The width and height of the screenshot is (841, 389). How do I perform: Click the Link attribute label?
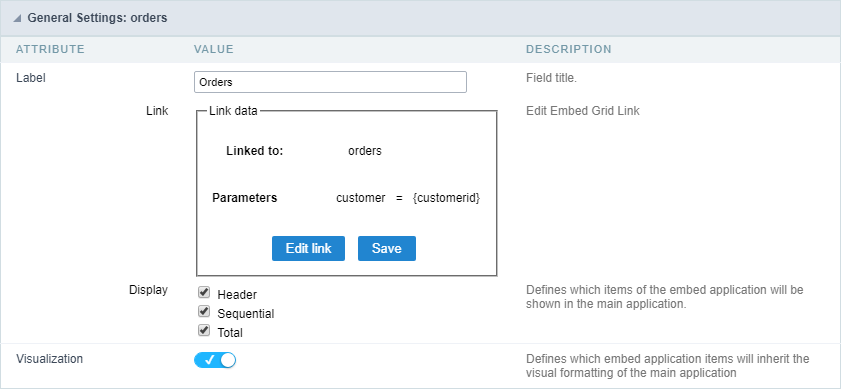click(157, 111)
